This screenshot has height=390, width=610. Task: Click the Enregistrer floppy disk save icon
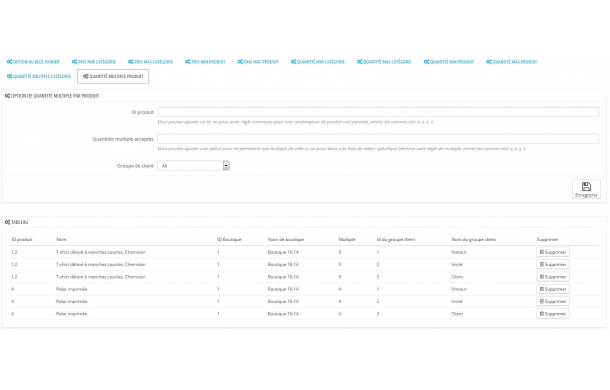click(x=586, y=186)
